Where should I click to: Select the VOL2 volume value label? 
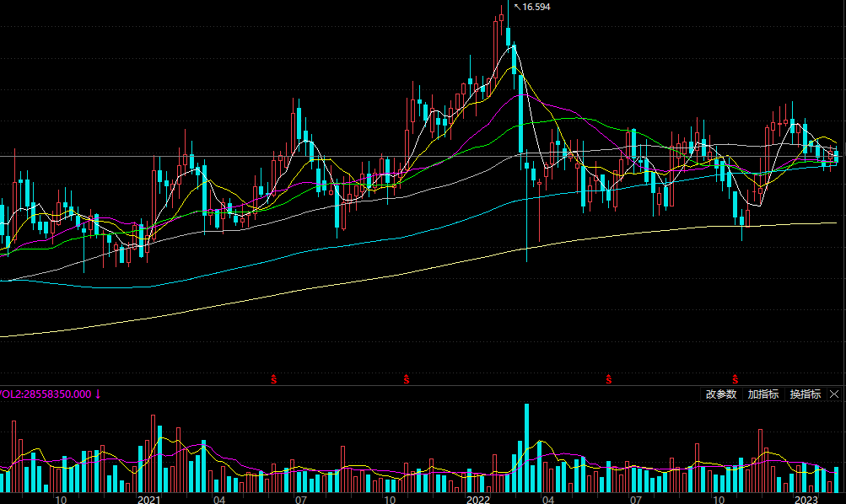45,394
